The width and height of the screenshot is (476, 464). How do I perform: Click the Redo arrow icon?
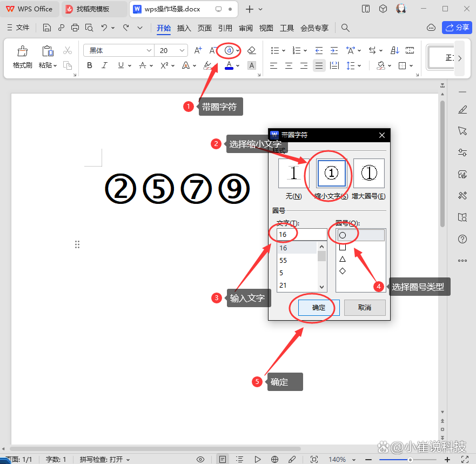pos(126,28)
